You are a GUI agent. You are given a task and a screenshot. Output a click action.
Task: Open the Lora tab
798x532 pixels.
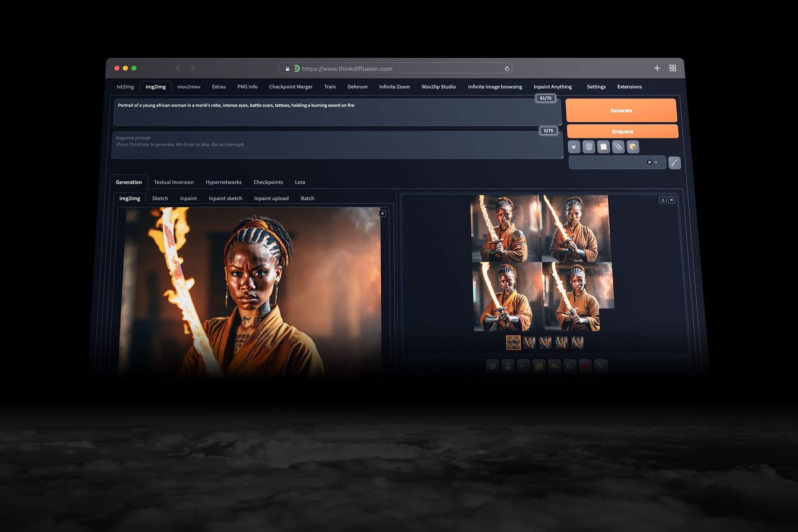point(300,182)
